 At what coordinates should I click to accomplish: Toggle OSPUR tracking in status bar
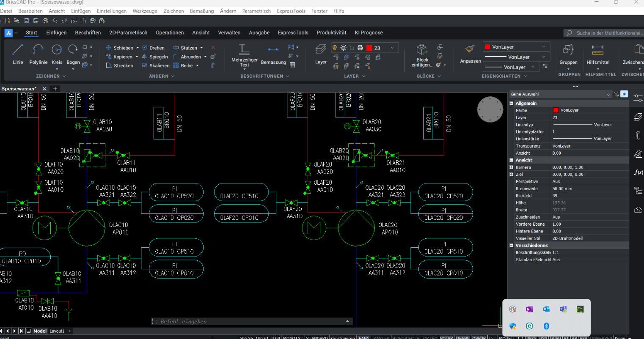pos(479,337)
